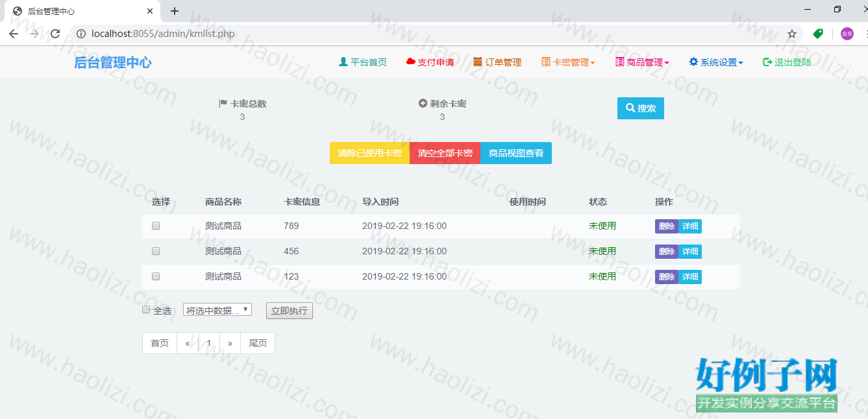The width and height of the screenshot is (868, 419).
Task: Check the box for card 789 row
Action: point(156,226)
